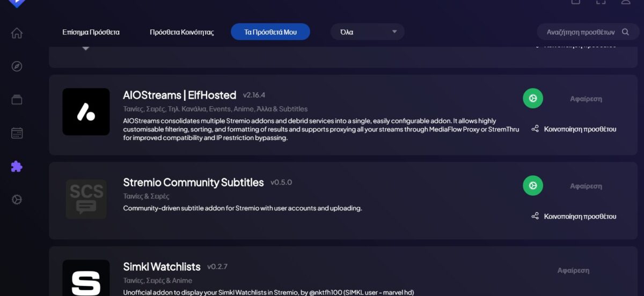Click version text v0.5.0
Screen dimensions: 644x296
(x=281, y=182)
